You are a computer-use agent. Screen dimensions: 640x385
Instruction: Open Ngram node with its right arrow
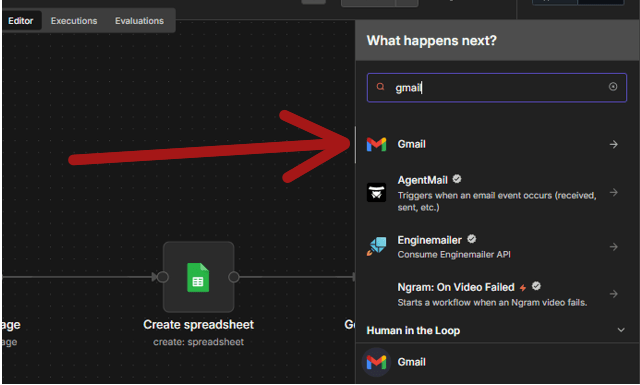pos(613,294)
